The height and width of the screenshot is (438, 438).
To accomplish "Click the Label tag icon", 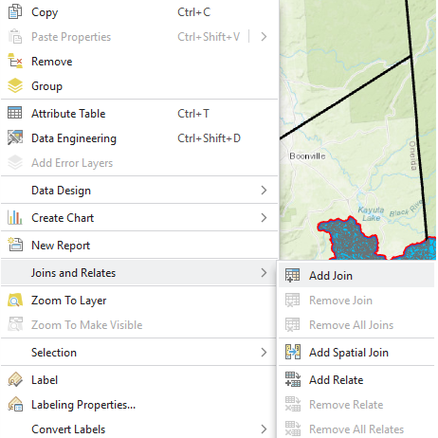I will [x=15, y=380].
